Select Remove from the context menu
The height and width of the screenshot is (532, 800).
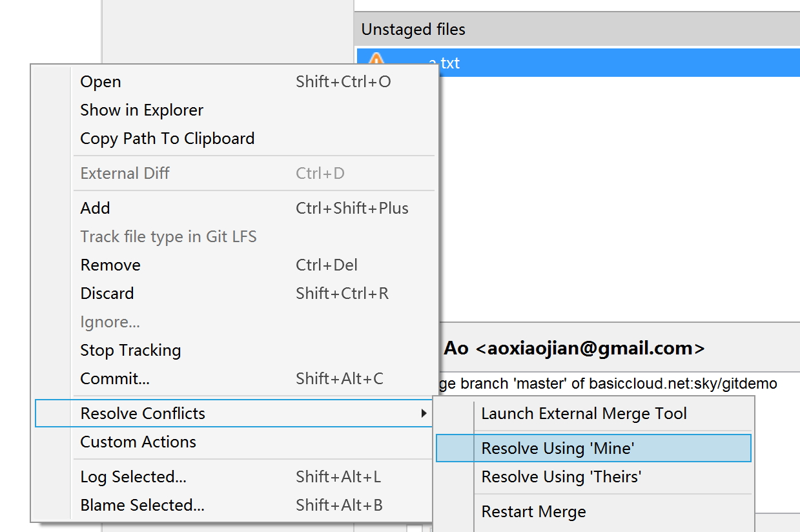click(x=110, y=265)
